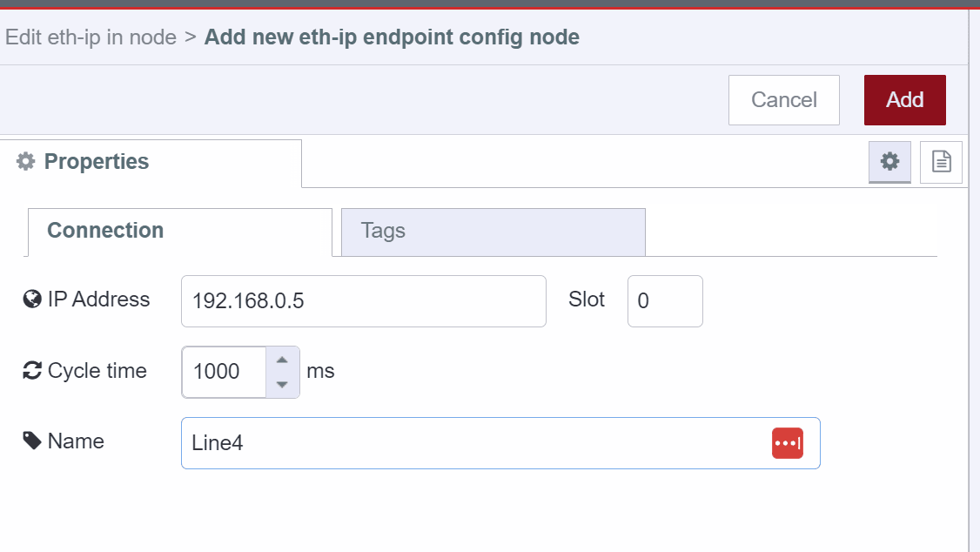This screenshot has width=980, height=552.
Task: Click the Edit eth-ip in node breadcrumb link
Action: pos(91,37)
